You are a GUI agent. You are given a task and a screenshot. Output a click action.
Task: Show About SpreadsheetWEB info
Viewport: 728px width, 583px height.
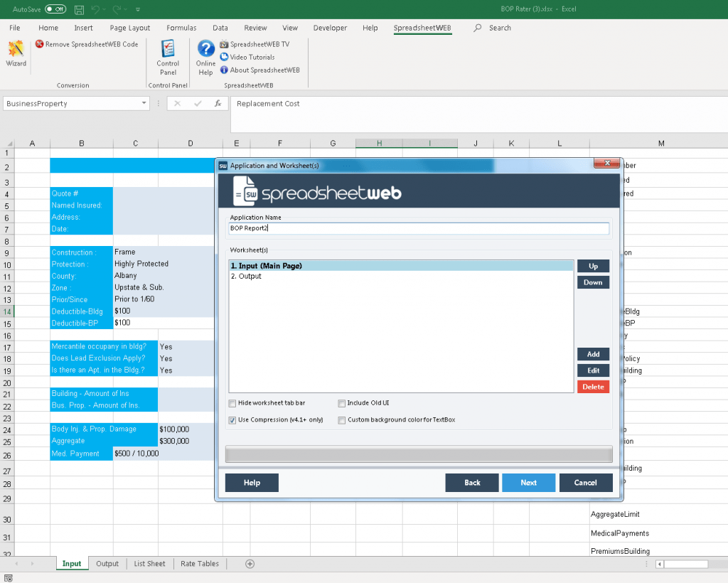[x=260, y=70]
